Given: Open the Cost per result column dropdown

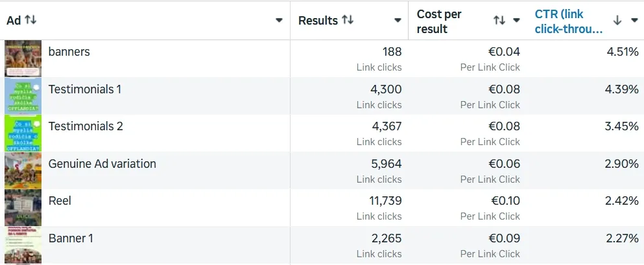Looking at the screenshot, I should click(517, 21).
